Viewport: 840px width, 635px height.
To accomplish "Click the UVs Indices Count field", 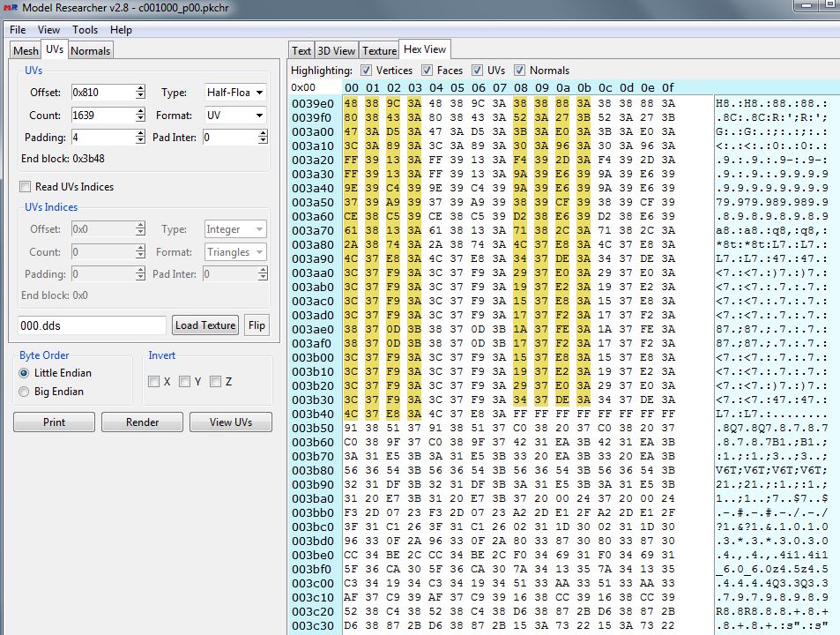I will point(103,252).
